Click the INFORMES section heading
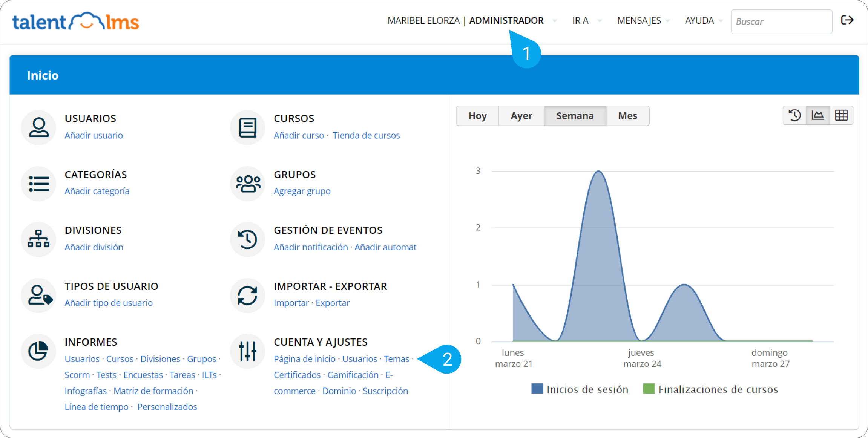The width and height of the screenshot is (868, 438). (91, 342)
